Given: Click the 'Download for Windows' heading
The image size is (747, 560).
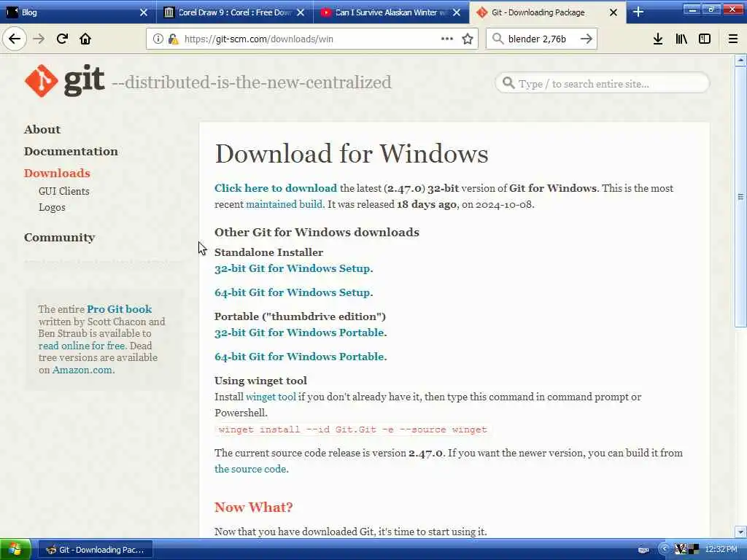Looking at the screenshot, I should 352,154.
